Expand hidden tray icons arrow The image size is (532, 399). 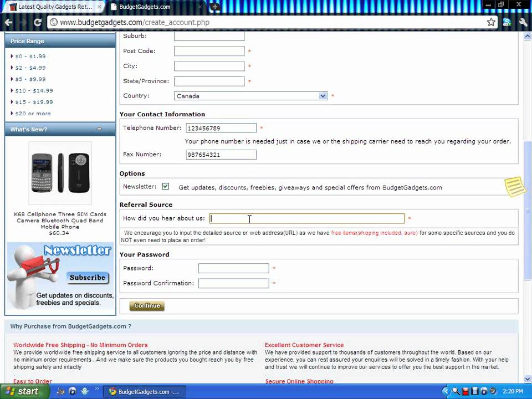pos(446,391)
